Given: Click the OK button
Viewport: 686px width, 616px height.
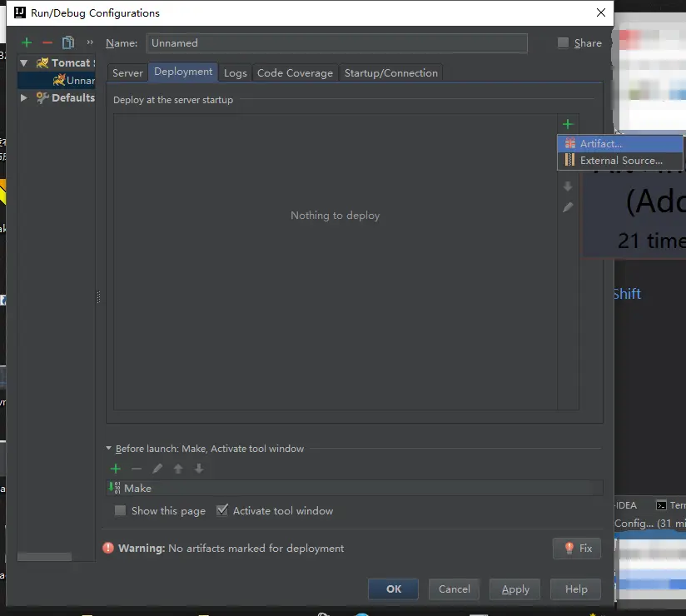Looking at the screenshot, I should (x=393, y=589).
